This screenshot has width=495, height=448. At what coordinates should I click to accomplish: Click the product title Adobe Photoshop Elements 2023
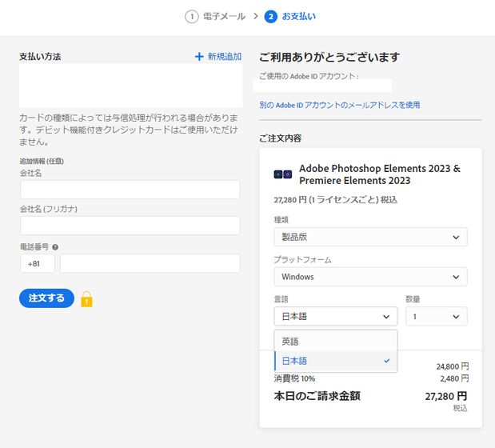[x=380, y=174]
